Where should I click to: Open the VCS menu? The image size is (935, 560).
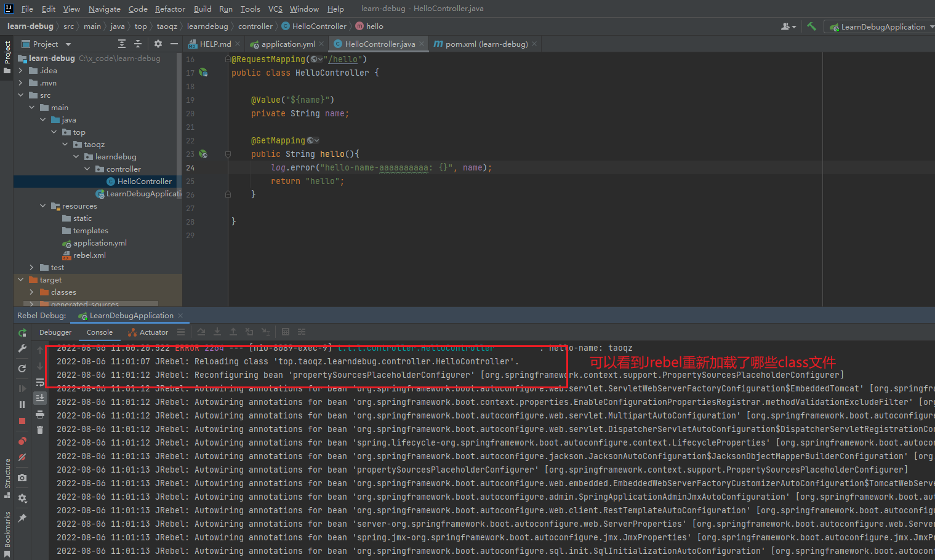point(275,9)
